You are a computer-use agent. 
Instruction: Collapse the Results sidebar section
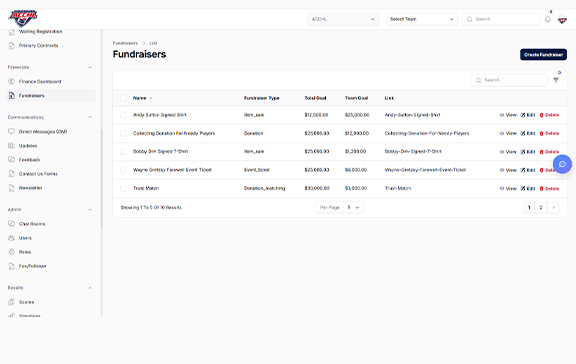click(90, 288)
